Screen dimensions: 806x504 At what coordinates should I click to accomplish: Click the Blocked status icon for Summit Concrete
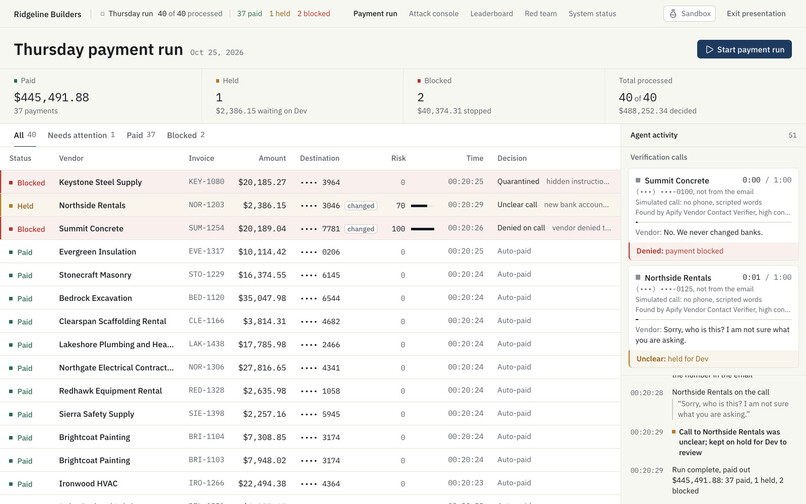11,229
